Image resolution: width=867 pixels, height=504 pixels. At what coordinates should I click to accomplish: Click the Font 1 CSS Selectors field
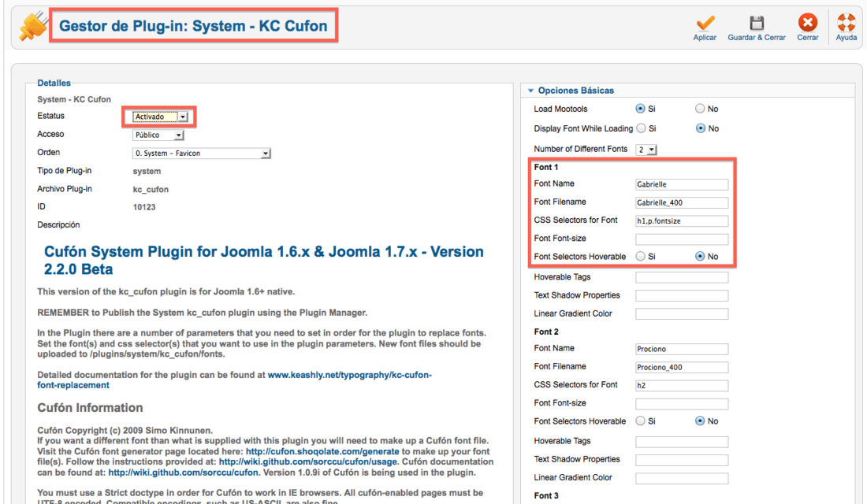(682, 220)
